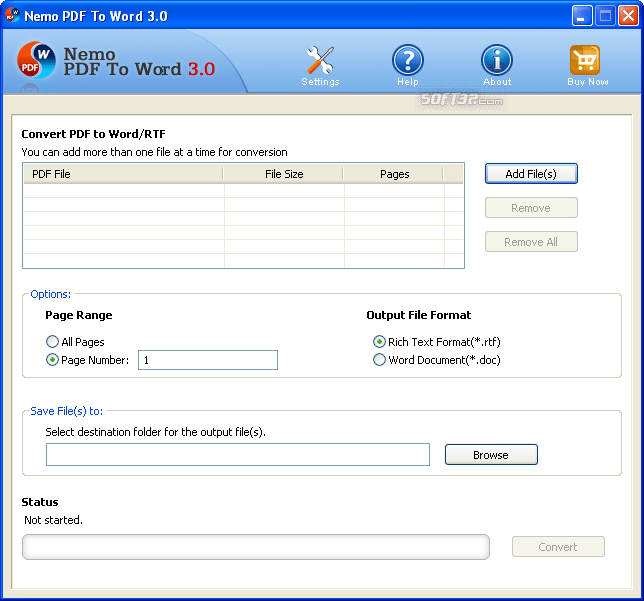The image size is (644, 601).
Task: Click the Convert button
Action: [x=558, y=547]
